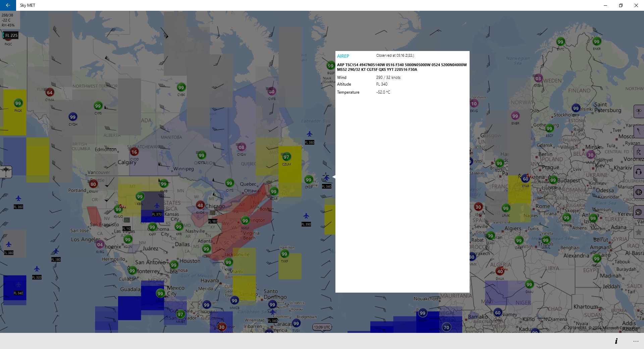Select the ENBR station marker
This screenshot has width=644, height=349.
point(515,116)
